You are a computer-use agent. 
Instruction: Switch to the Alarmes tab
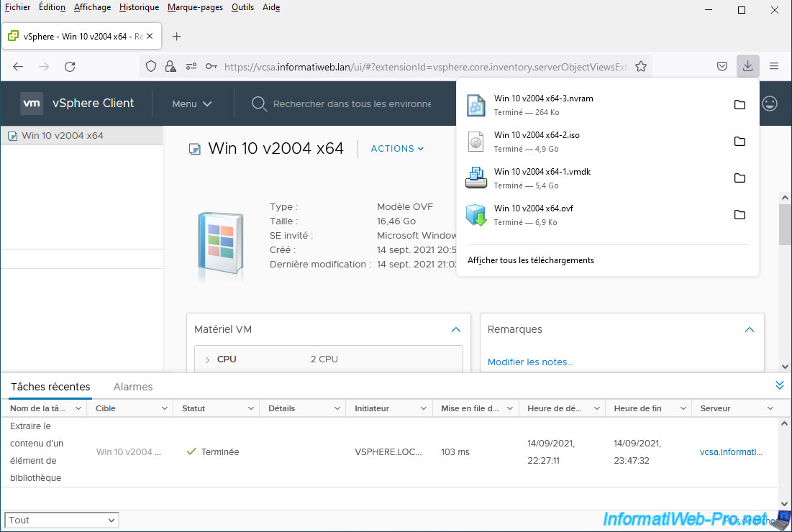point(133,387)
